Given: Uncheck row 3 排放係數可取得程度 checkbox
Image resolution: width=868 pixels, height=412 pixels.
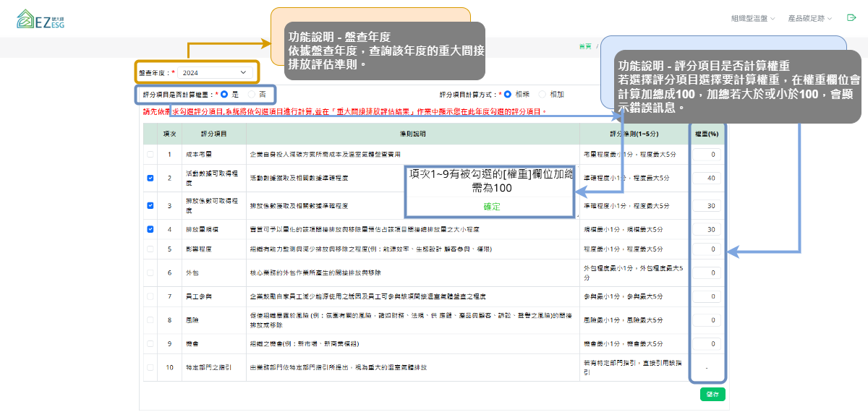Looking at the screenshot, I should point(150,205).
